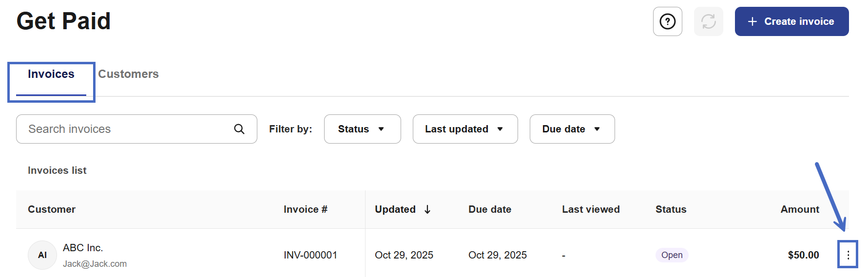Click the plus icon on Create invoice

pyautogui.click(x=752, y=21)
